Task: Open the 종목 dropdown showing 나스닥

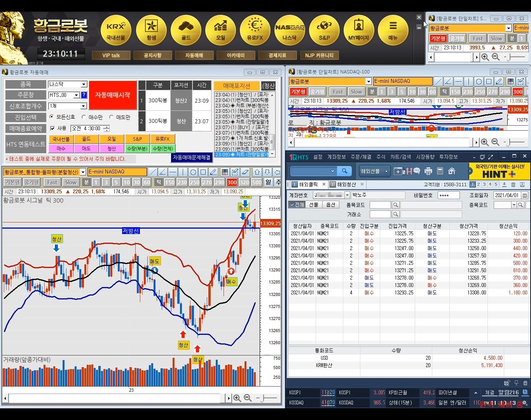Action: pos(84,84)
